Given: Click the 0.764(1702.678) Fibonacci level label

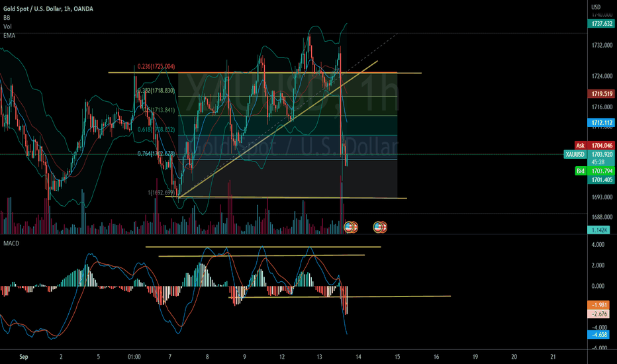Looking at the screenshot, I should point(156,154).
